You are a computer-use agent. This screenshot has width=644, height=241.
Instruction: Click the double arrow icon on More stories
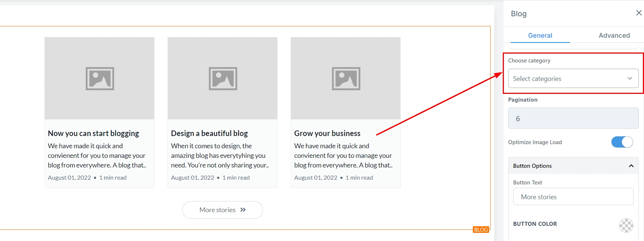click(243, 210)
